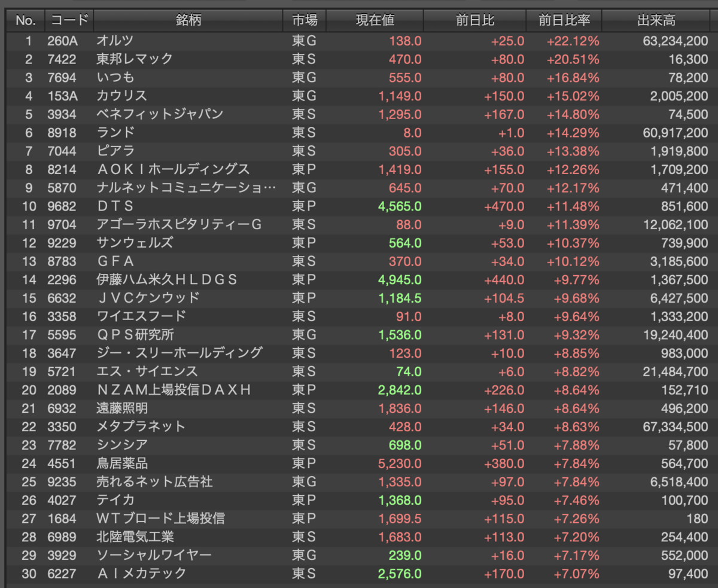Image resolution: width=718 pixels, height=588 pixels.
Task: Select the 売れるネット広告社 stock name
Action: pos(154,482)
